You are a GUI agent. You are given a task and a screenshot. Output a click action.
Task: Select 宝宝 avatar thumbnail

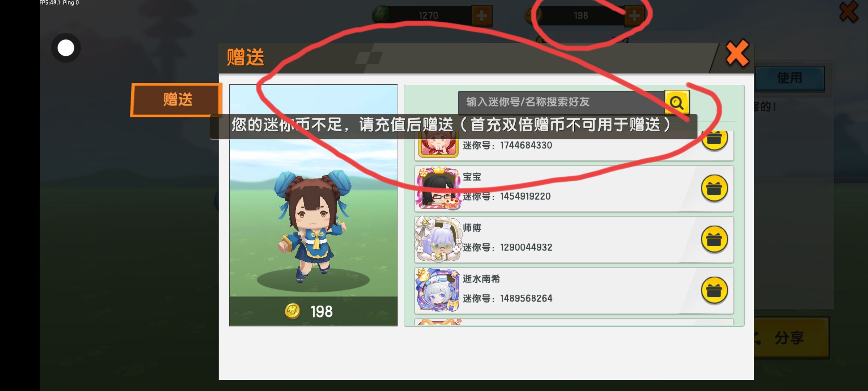coord(438,189)
